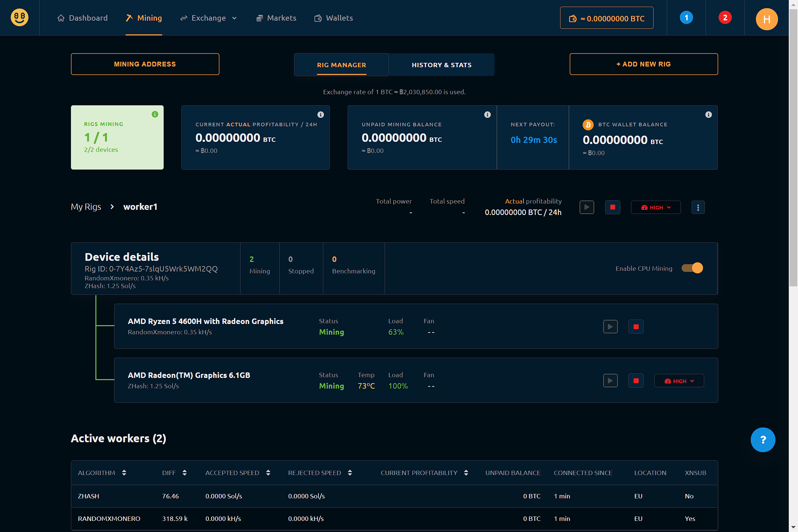Screen dimensions: 798x532
Task: Open red alert badge 2
Action: (725, 17)
